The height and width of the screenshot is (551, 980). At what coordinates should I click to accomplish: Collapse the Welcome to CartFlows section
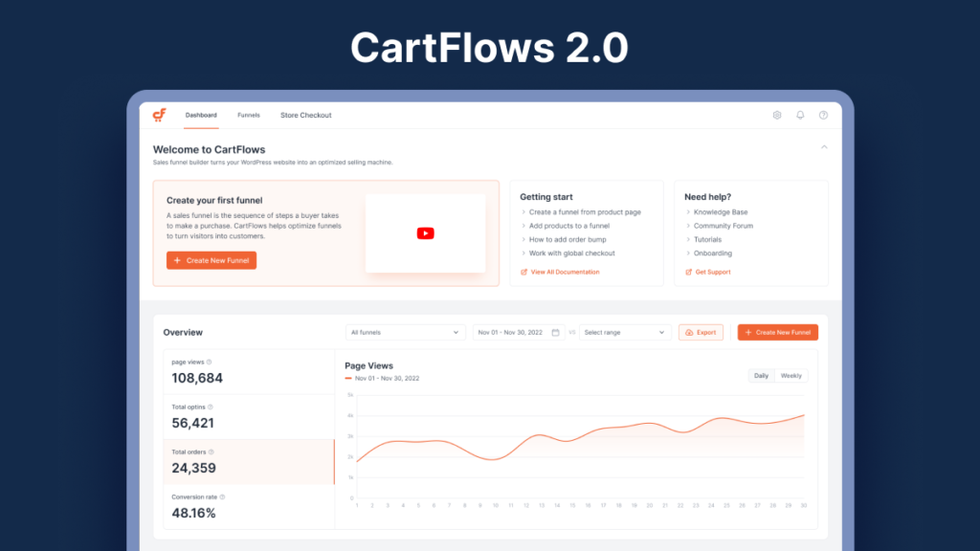coord(824,147)
